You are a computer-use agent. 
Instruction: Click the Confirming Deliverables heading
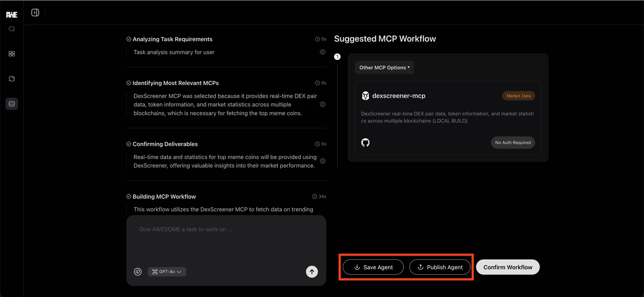(165, 144)
